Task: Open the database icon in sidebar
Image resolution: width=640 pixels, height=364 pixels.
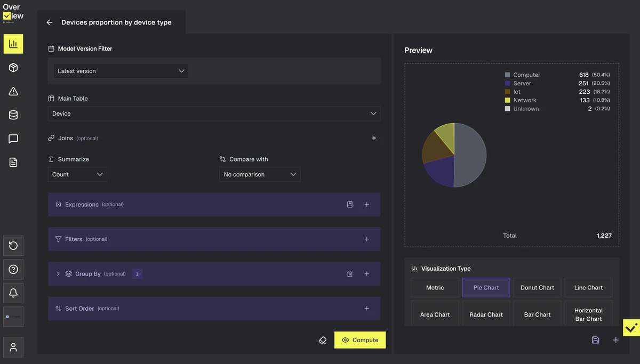Action: click(x=13, y=115)
